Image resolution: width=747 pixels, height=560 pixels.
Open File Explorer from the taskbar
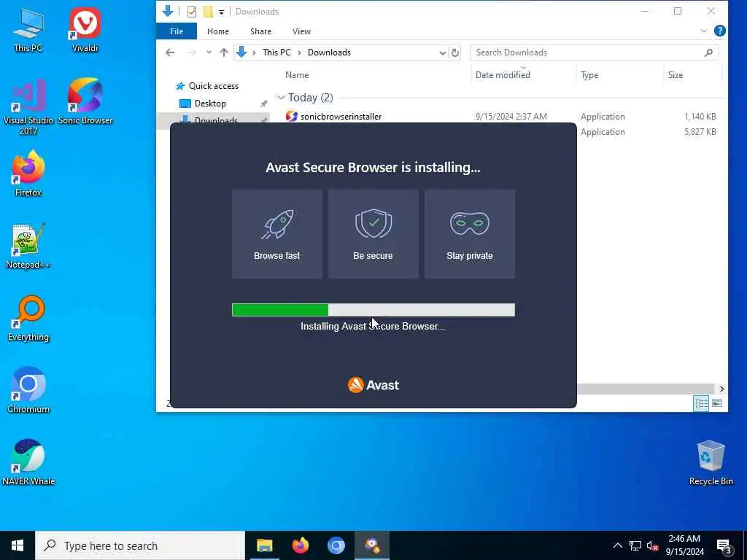[x=264, y=545]
